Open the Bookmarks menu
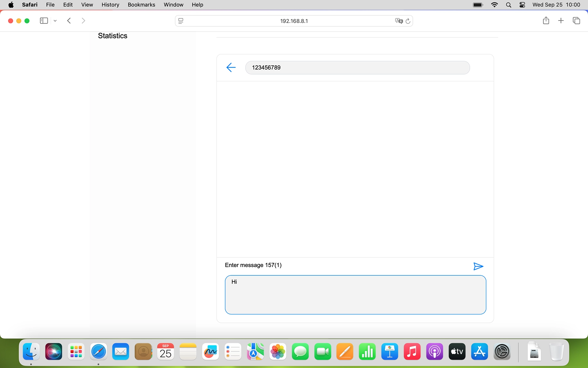 click(141, 5)
